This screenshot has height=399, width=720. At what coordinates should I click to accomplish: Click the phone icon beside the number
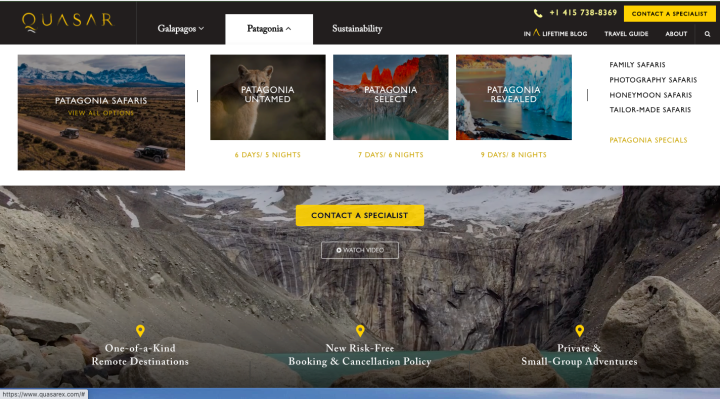[x=538, y=13]
